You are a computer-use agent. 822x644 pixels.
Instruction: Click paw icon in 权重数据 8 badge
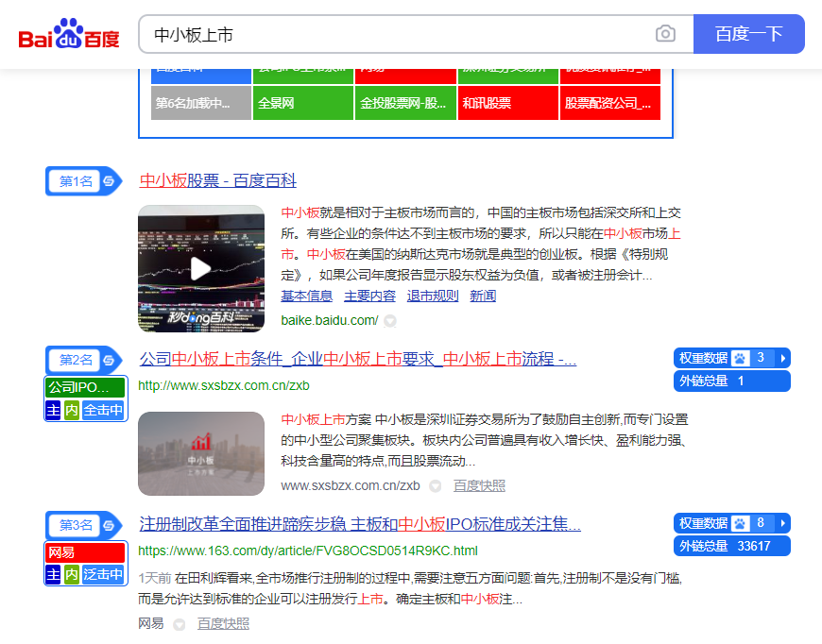coord(740,523)
